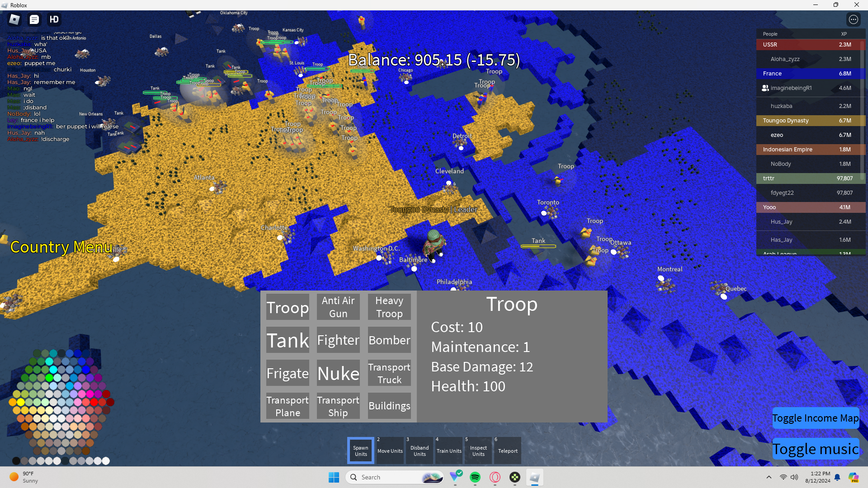Select the Teleport hotbar tool
868x488 pixels.
[x=507, y=450]
